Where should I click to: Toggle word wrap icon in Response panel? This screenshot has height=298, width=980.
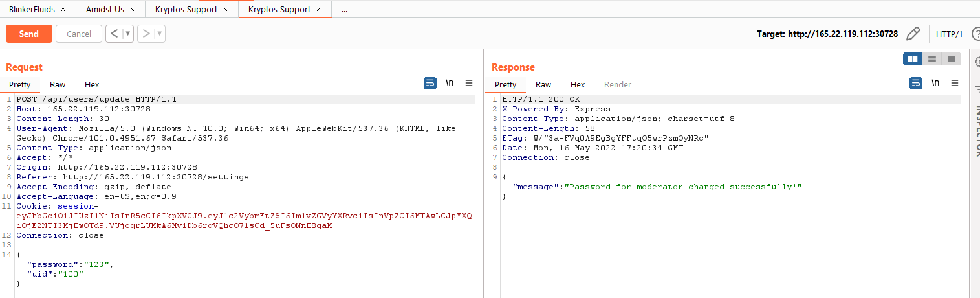point(916,83)
